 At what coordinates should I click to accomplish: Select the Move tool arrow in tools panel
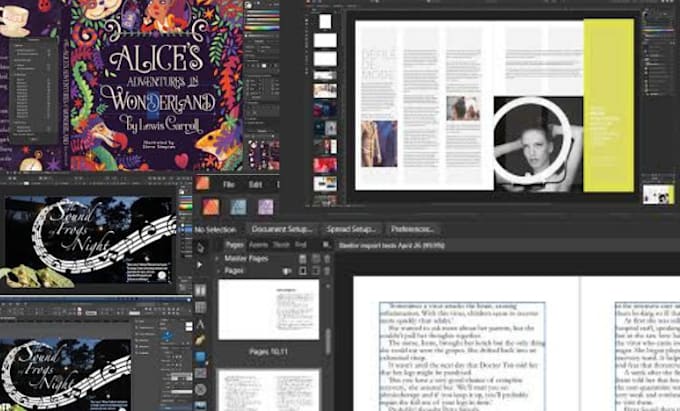tap(200, 248)
